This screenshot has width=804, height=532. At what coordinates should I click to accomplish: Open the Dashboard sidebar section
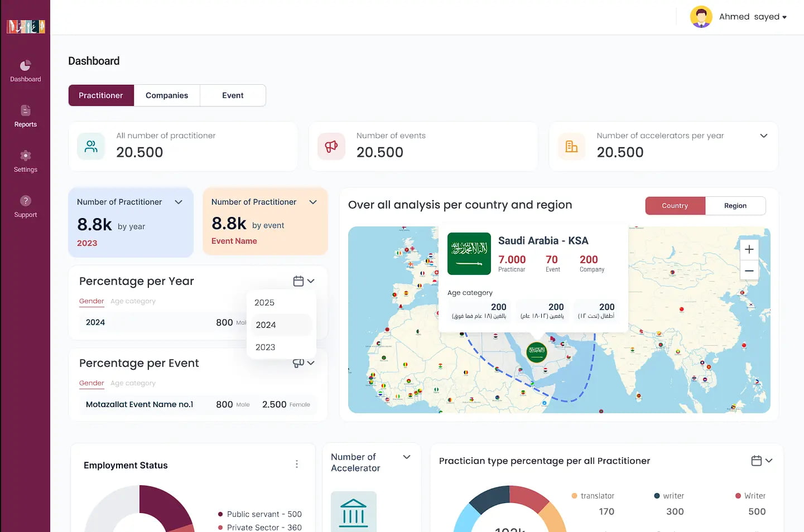click(25, 70)
